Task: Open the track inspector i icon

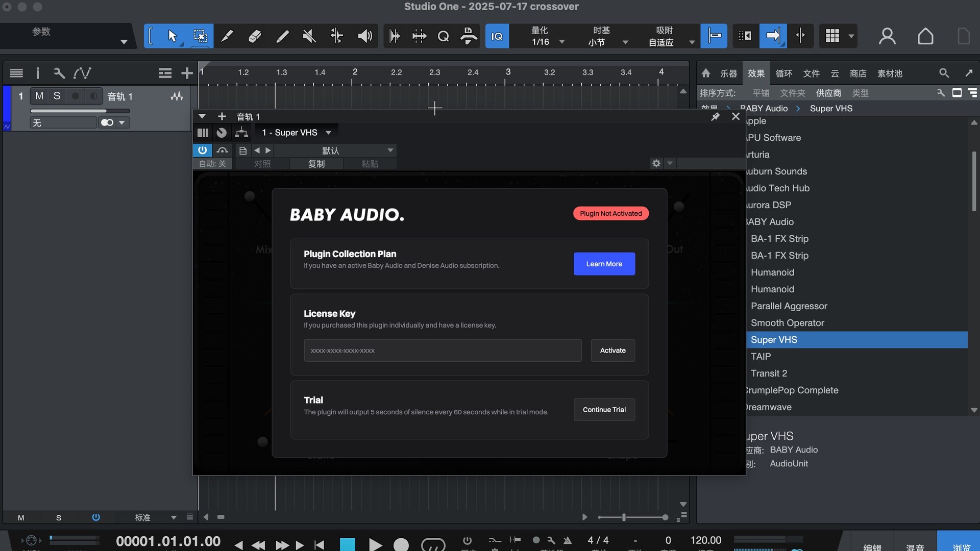Action: 37,73
